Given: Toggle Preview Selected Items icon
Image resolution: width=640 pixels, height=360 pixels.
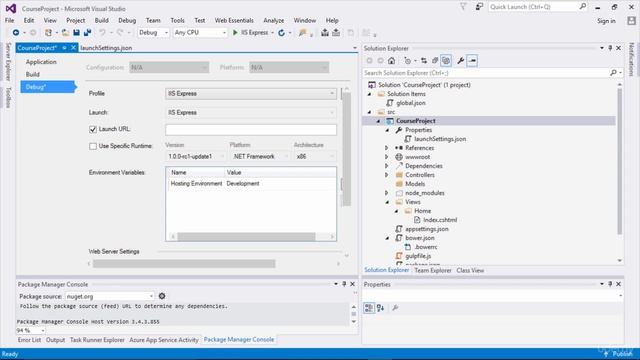Looking at the screenshot, I should coord(472,61).
